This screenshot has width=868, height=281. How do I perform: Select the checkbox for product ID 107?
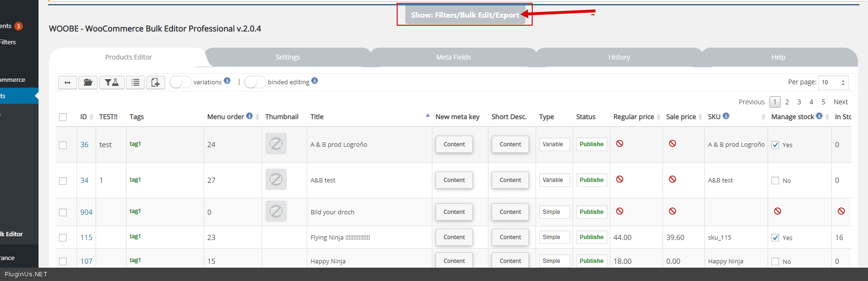click(x=63, y=261)
